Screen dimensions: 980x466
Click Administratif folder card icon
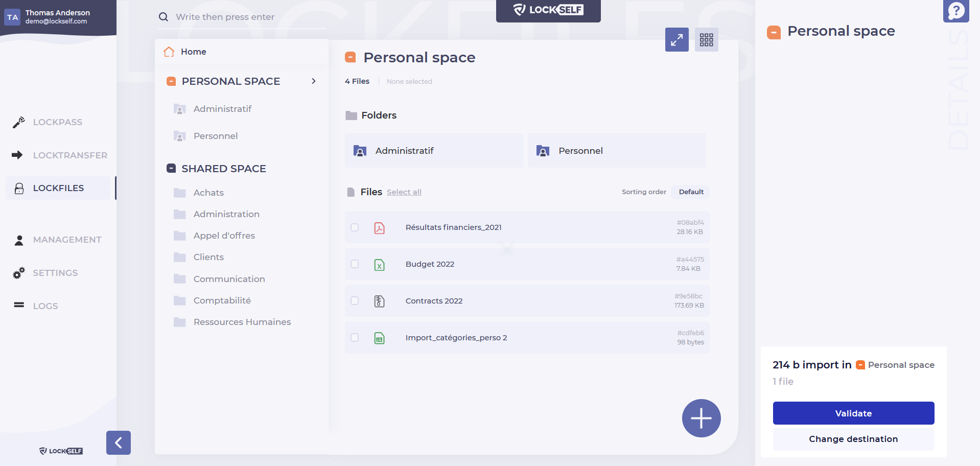coord(360,151)
